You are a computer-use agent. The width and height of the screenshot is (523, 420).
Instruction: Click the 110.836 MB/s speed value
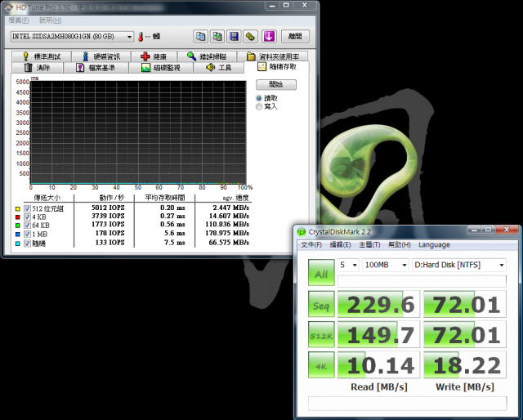[x=227, y=225]
